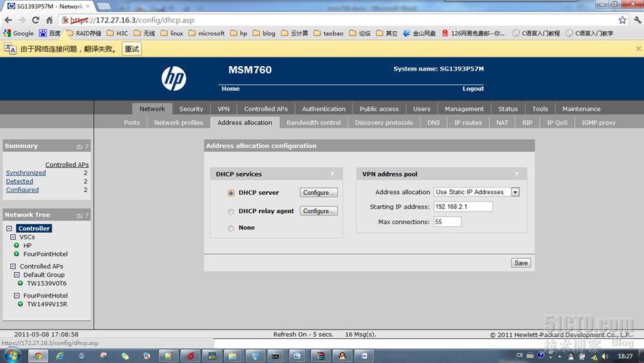Launch Internet Explorer from the taskbar
644x363 pixels.
coord(60,356)
